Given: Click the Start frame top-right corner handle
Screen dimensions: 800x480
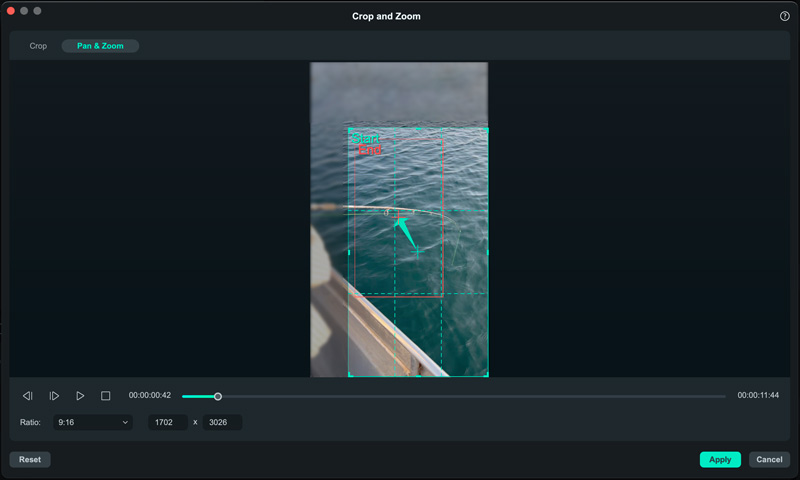Looking at the screenshot, I should [x=486, y=130].
